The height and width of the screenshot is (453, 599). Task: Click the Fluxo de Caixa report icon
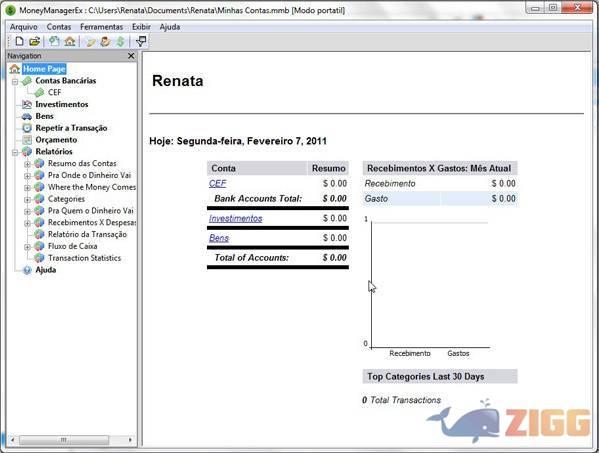(39, 246)
